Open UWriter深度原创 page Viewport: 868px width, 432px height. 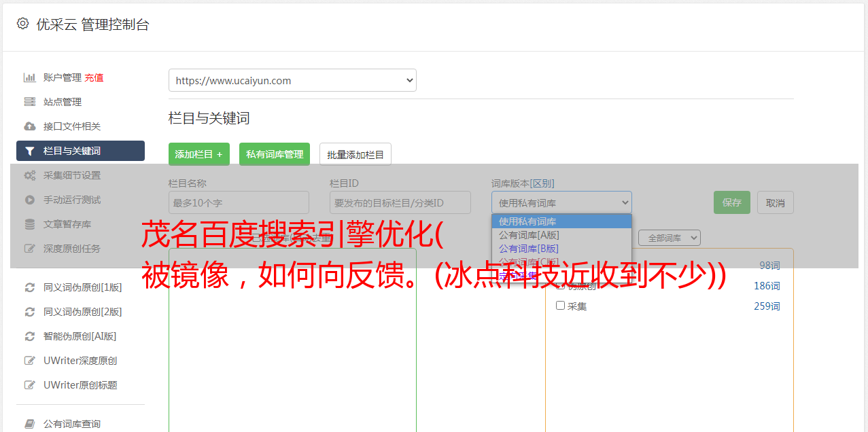click(x=80, y=361)
